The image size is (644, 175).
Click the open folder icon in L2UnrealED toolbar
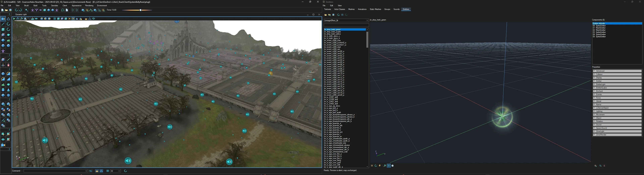(x=6, y=10)
